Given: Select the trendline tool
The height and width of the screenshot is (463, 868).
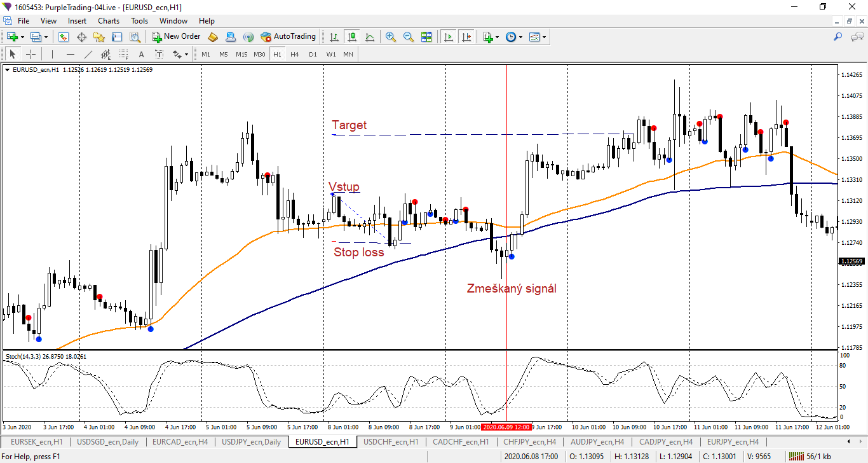Looking at the screenshot, I should pyautogui.click(x=88, y=54).
